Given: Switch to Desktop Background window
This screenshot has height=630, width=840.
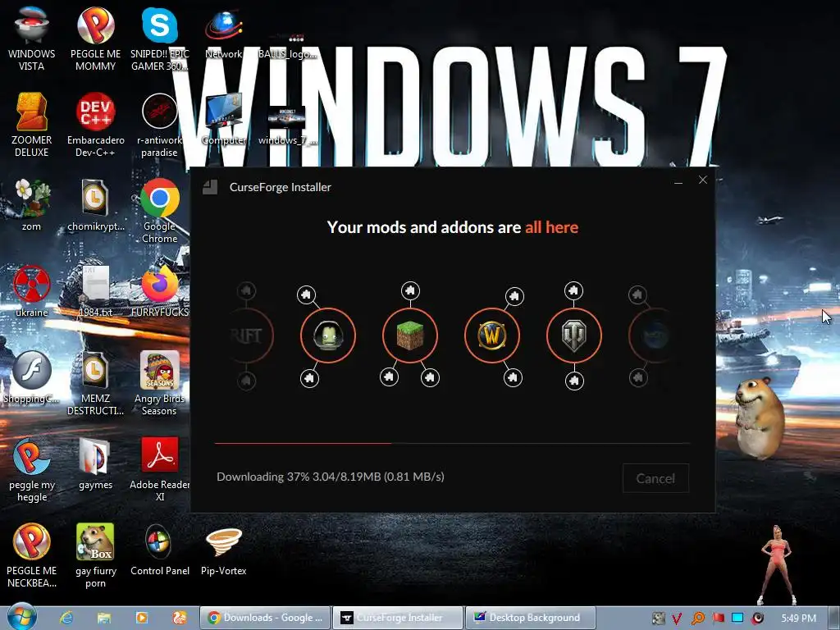Looking at the screenshot, I should pyautogui.click(x=531, y=618).
